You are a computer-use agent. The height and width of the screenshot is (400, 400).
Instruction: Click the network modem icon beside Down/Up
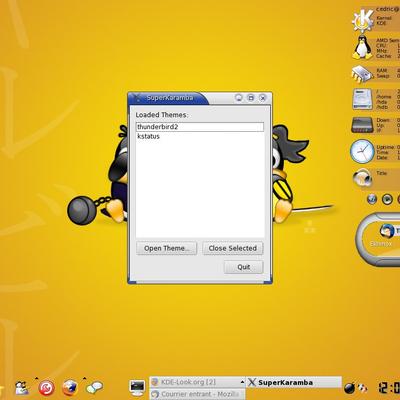[x=362, y=125]
